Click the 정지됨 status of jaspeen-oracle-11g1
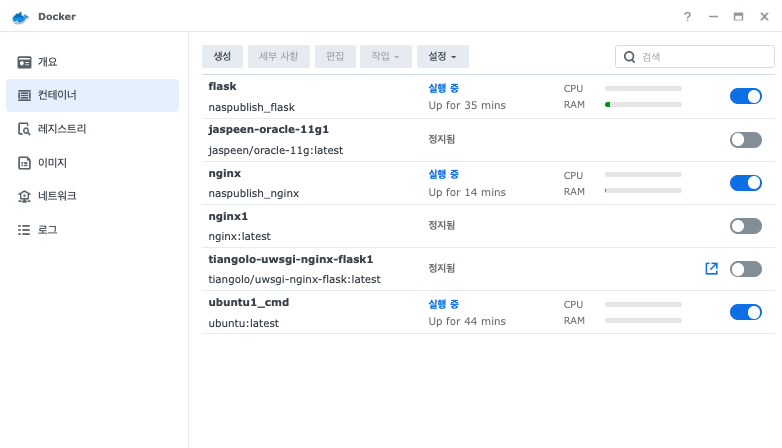Viewport: 782px width, 448px height. pos(441,139)
